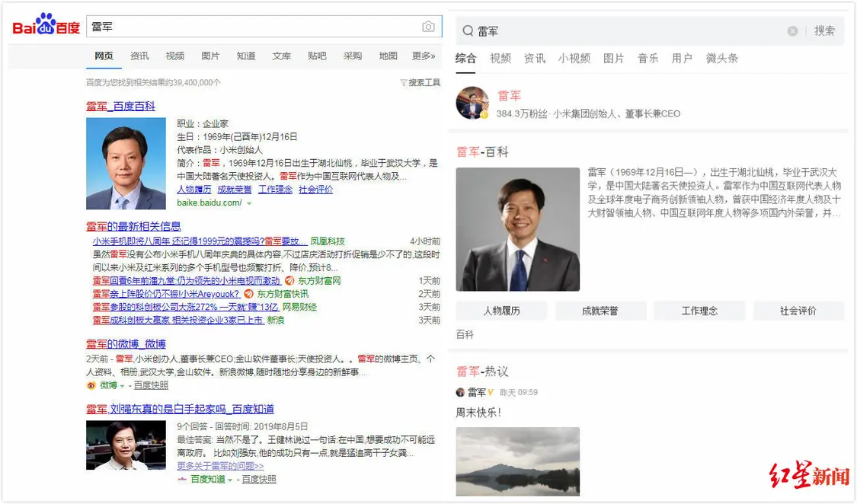This screenshot has width=857, height=504.
Task: Open the Baidu 百科 portrait thumbnail
Action: point(126,163)
